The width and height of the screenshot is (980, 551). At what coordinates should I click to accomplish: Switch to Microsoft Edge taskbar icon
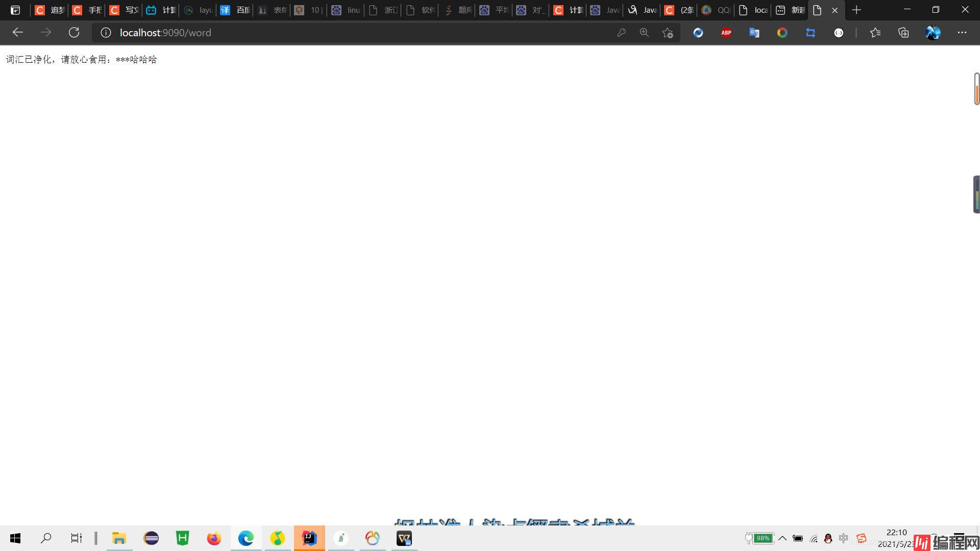click(x=246, y=538)
